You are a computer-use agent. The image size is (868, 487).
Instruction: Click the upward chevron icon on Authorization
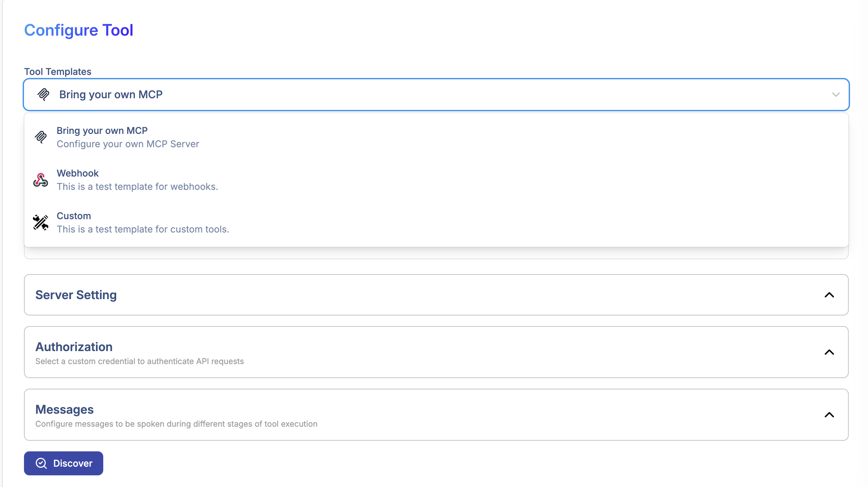click(x=829, y=352)
